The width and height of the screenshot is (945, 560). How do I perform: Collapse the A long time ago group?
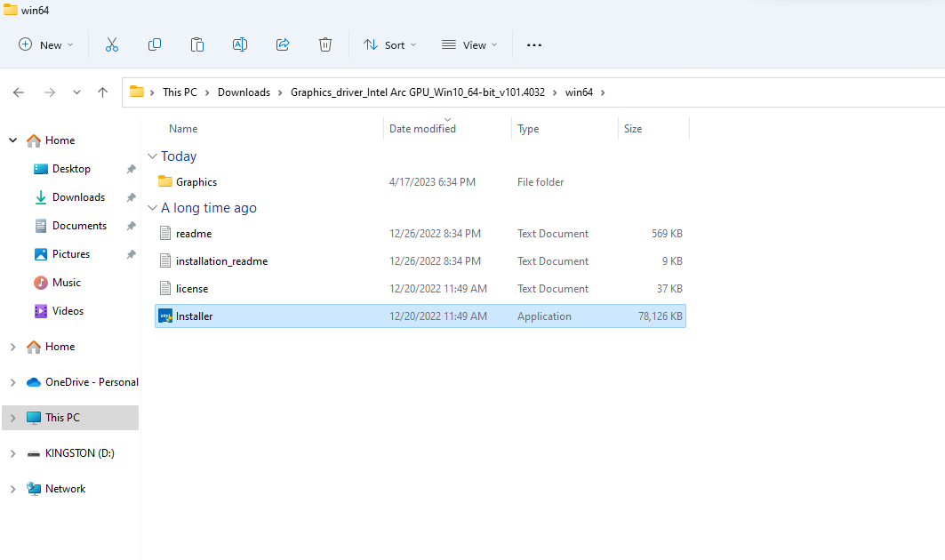153,208
